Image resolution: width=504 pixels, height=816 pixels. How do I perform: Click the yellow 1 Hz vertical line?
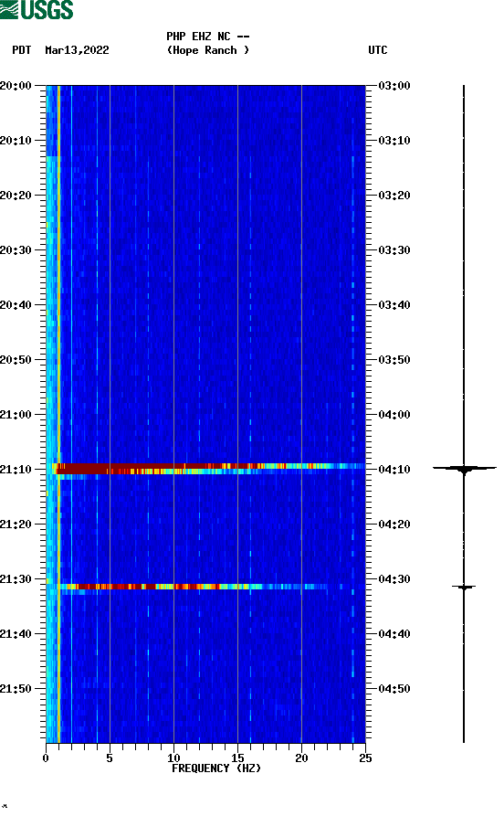(x=58, y=414)
